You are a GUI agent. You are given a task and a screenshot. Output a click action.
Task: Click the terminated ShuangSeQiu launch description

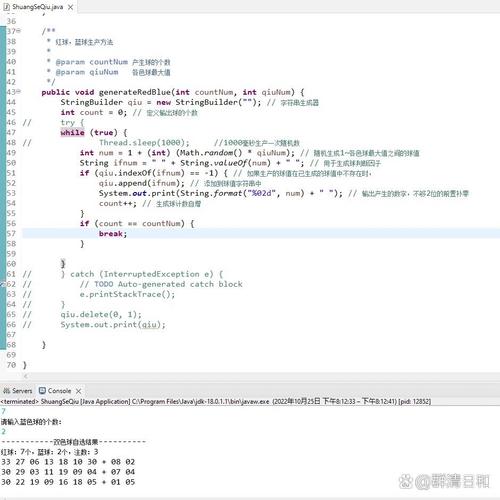[x=216, y=401]
